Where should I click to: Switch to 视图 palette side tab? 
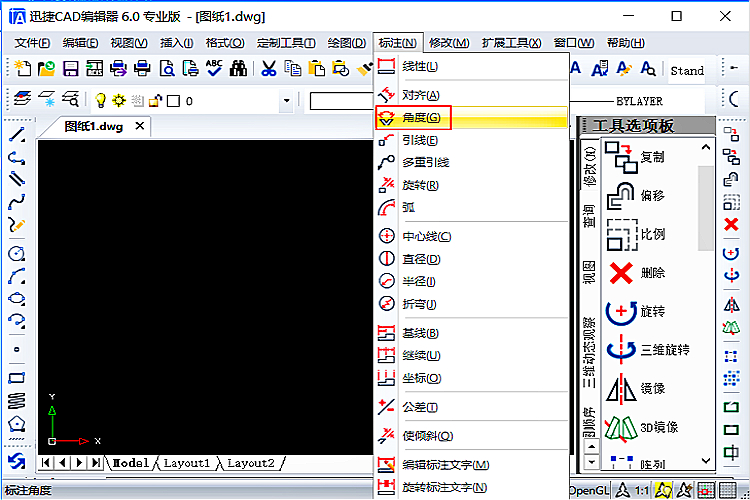589,272
